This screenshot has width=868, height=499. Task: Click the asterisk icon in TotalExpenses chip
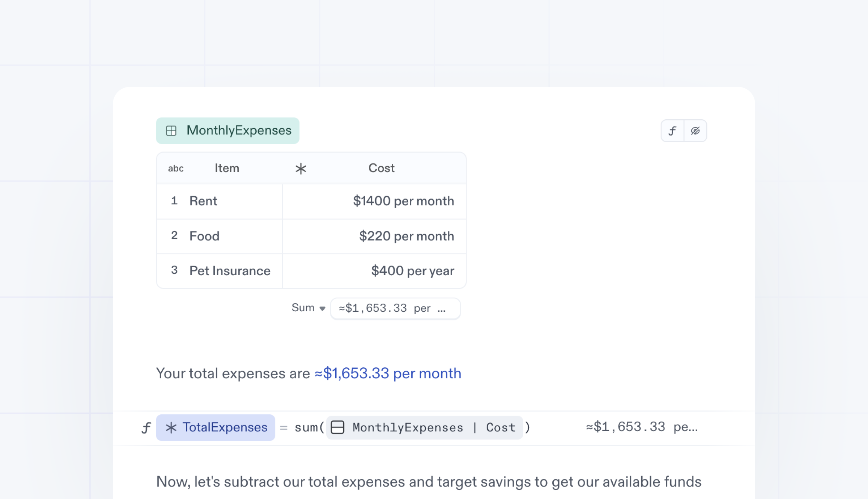tap(171, 428)
